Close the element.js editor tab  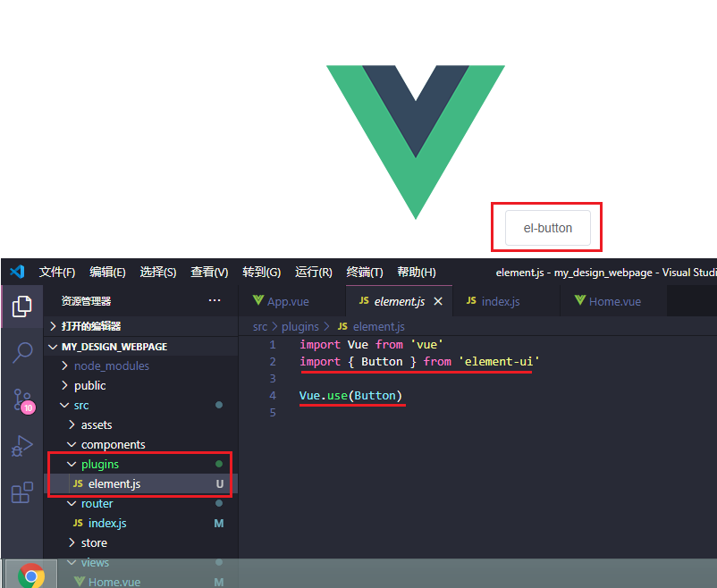pos(438,301)
